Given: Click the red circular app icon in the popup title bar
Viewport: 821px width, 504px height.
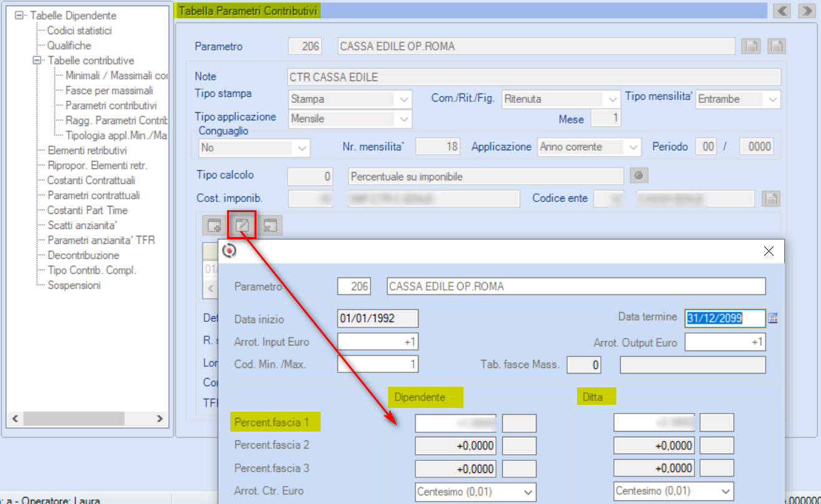Looking at the screenshot, I should pos(230,251).
